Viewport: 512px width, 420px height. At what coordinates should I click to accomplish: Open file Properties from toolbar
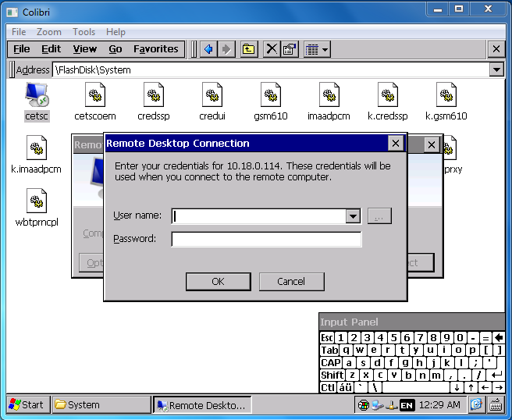290,49
